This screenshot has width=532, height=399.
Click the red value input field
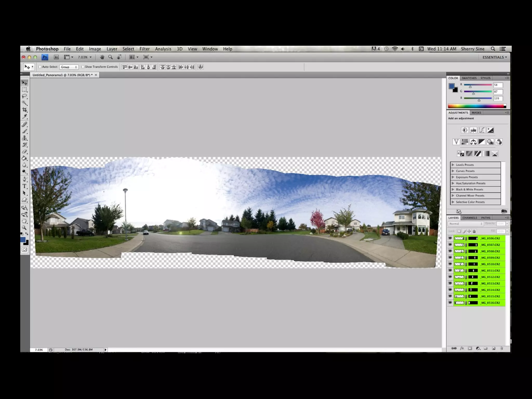click(x=498, y=85)
